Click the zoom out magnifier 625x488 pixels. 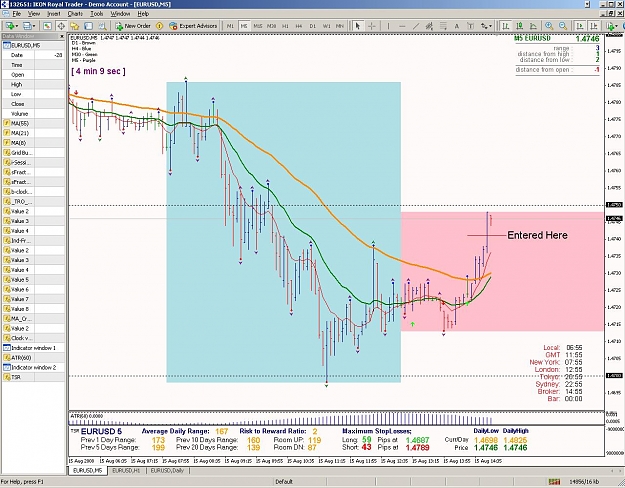click(x=563, y=26)
